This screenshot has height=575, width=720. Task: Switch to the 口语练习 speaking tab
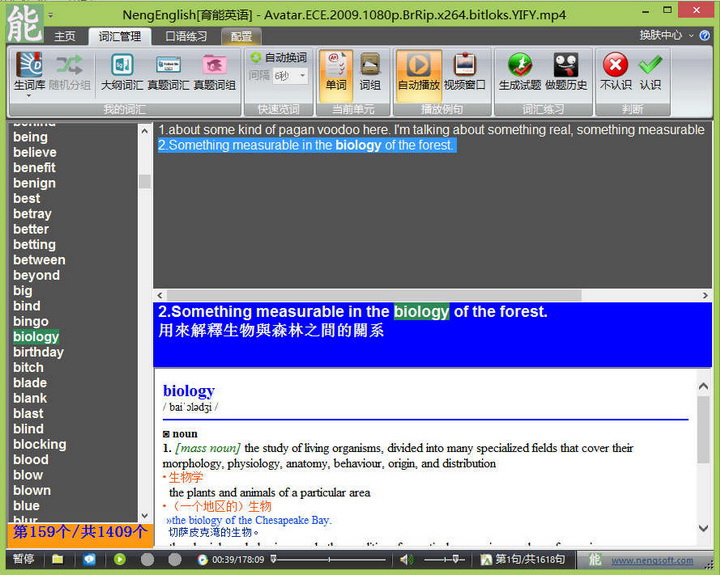(186, 36)
